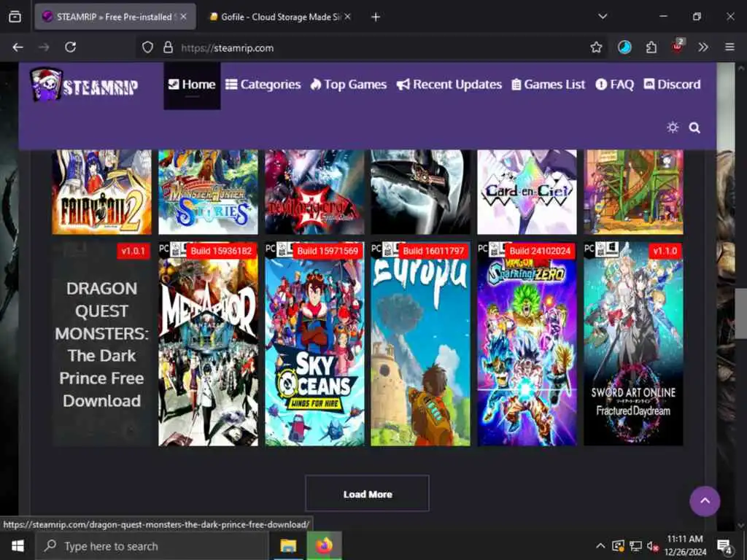The height and width of the screenshot is (560, 747).
Task: Click the page vertical scrollbar thumb
Action: click(741, 314)
